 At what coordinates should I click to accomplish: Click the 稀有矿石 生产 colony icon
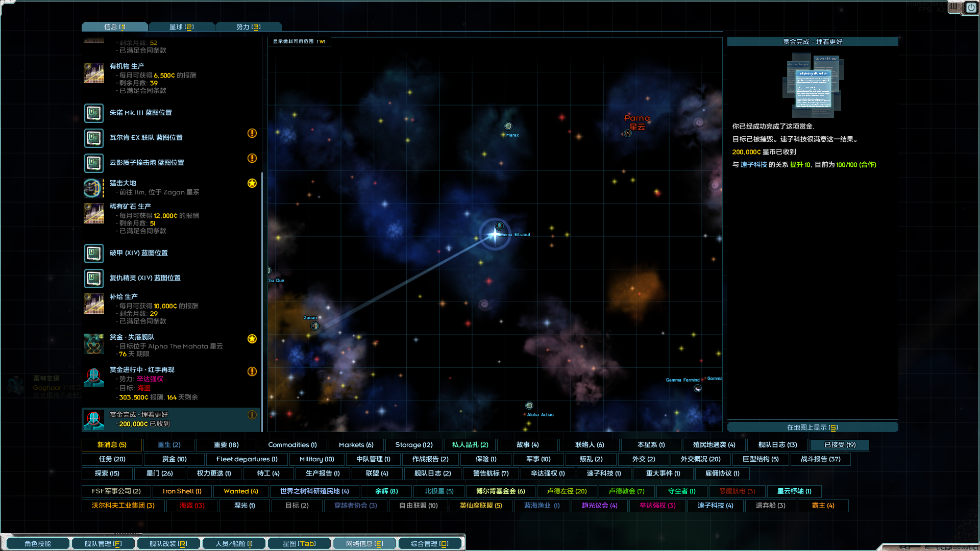[94, 213]
